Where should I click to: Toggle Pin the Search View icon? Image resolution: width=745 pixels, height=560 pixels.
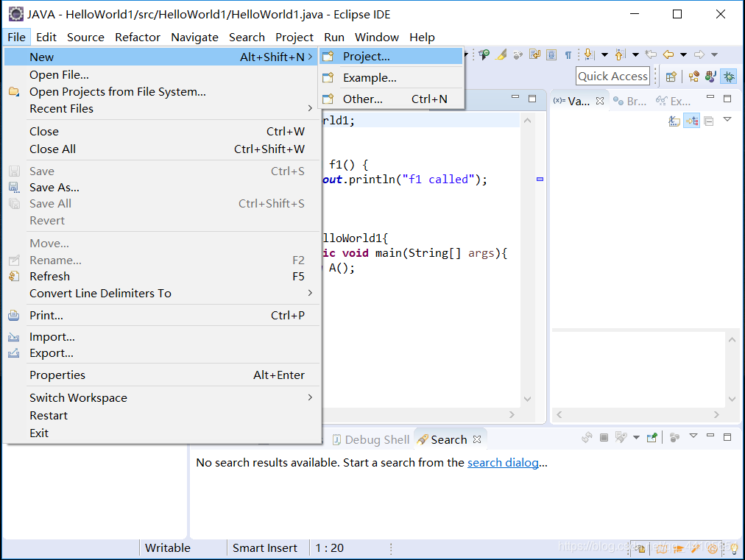(x=652, y=437)
